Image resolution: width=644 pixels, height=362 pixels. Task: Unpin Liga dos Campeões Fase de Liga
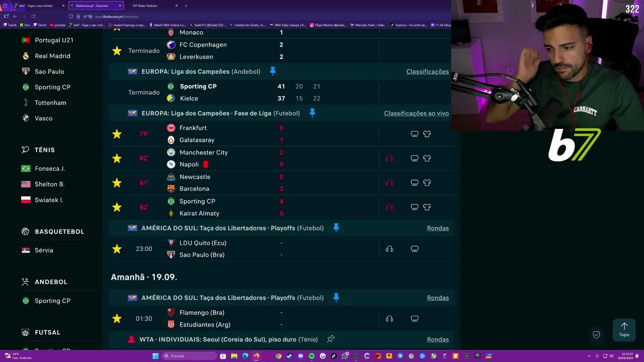click(x=312, y=113)
